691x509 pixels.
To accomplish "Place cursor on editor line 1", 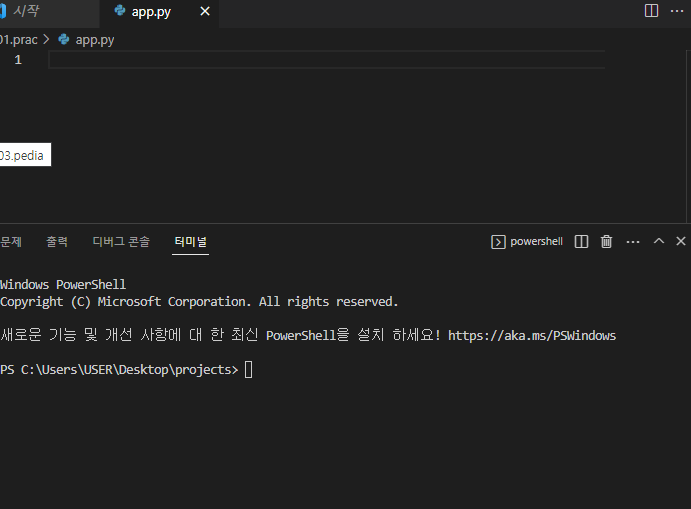I will coord(326,59).
